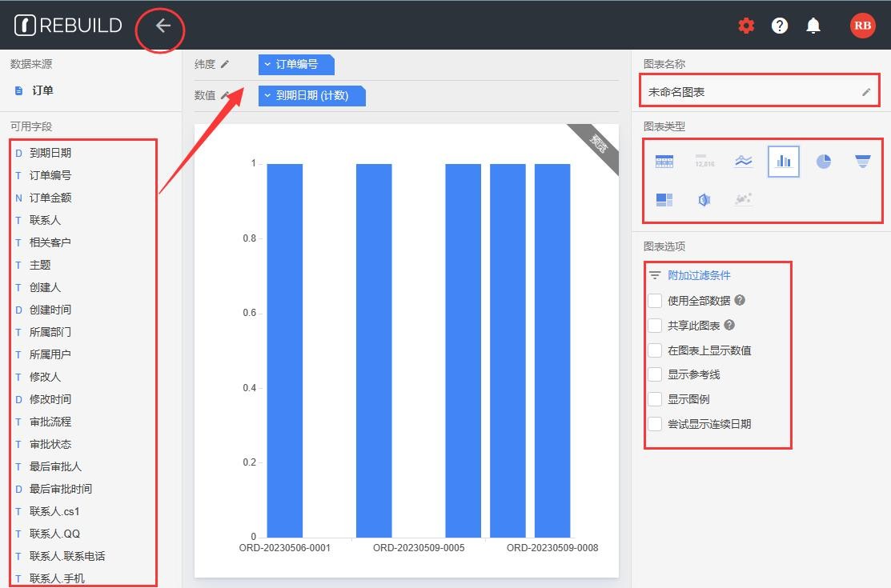Click the filter icon beside 附加过滤条件
The width and height of the screenshot is (891, 588).
tap(655, 275)
